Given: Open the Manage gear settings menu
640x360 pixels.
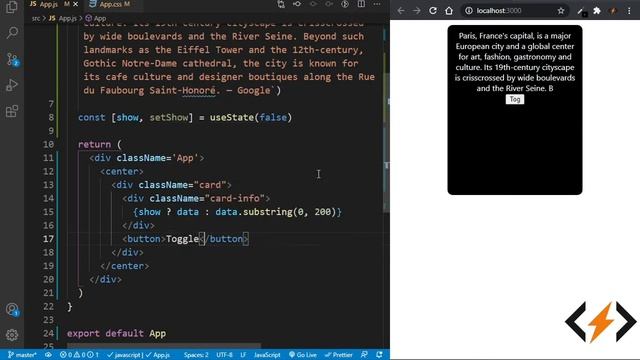Looking at the screenshot, I should pyautogui.click(x=12, y=335).
